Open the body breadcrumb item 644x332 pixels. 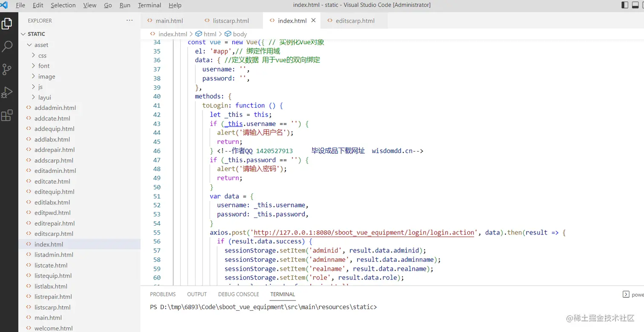point(241,34)
